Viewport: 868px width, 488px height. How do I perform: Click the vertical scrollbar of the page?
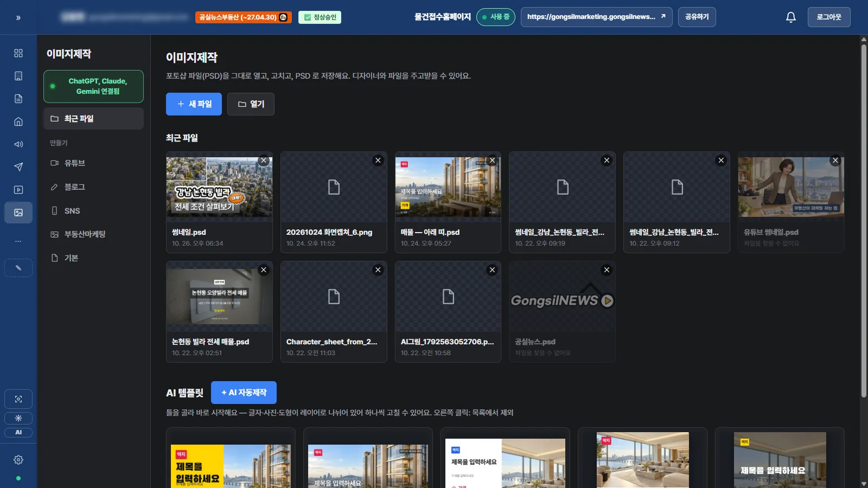(x=864, y=220)
